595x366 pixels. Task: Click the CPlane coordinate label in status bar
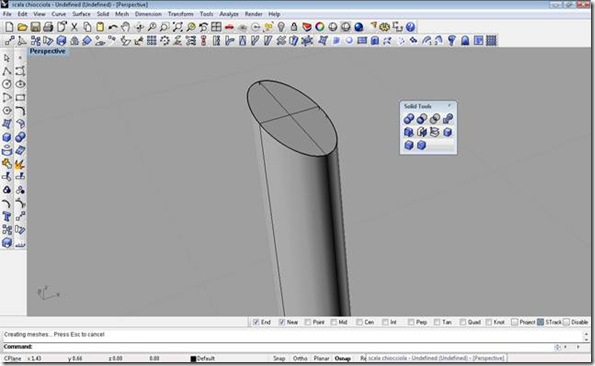pos(13,358)
